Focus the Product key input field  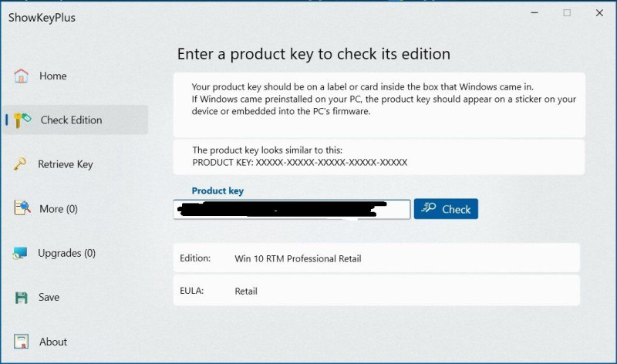(292, 209)
